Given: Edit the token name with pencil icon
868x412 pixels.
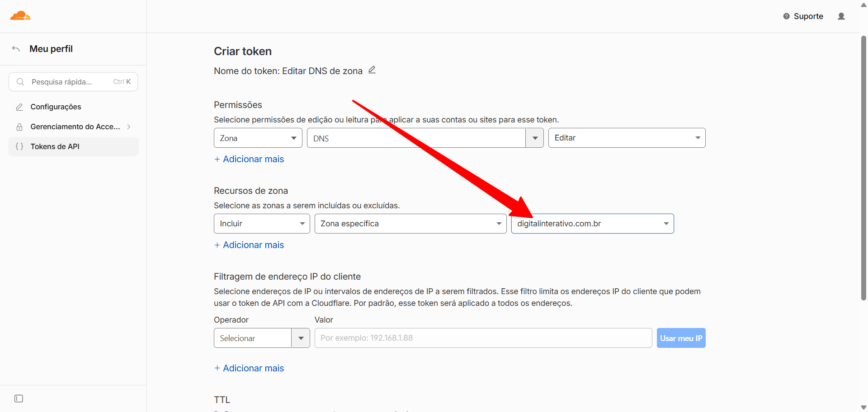Looking at the screenshot, I should pyautogui.click(x=372, y=70).
